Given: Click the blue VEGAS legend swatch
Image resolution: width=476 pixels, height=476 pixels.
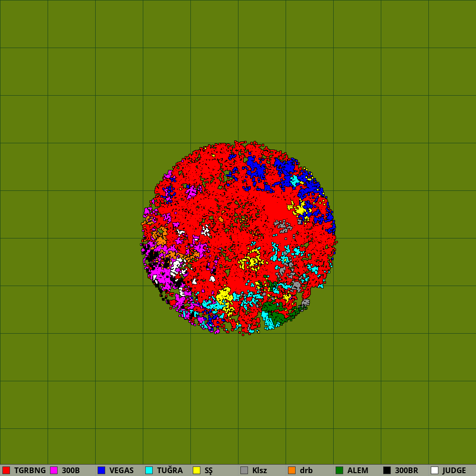Looking at the screenshot, I should coord(101,470).
